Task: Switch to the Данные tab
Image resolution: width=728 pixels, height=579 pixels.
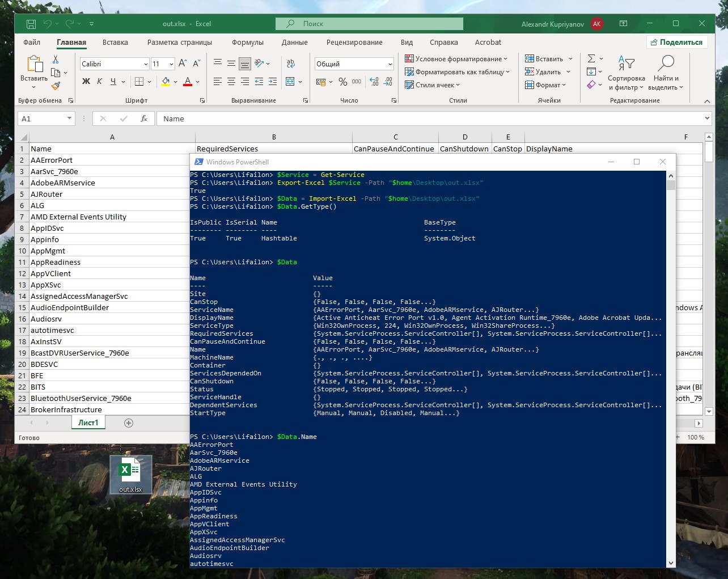Action: pos(295,42)
